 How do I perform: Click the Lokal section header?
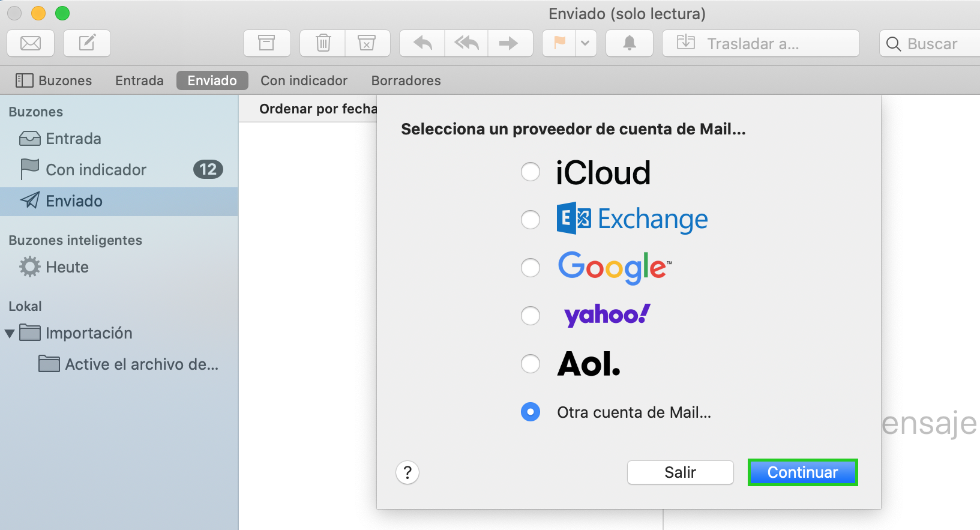coord(25,306)
